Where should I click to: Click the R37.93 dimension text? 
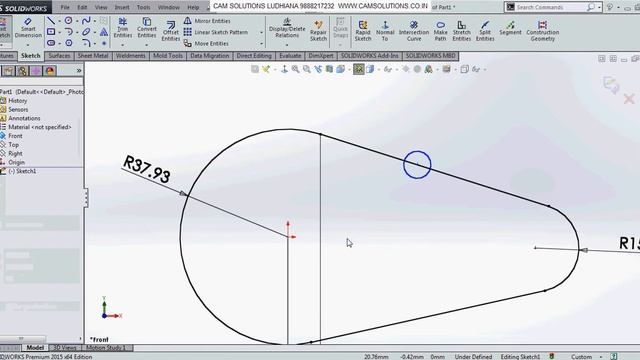(147, 169)
